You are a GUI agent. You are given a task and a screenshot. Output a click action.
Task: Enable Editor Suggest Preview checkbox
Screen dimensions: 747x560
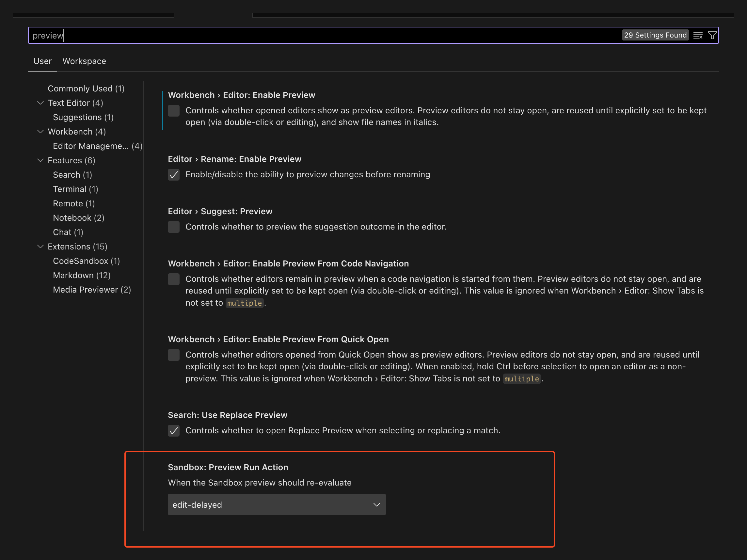coord(174,227)
